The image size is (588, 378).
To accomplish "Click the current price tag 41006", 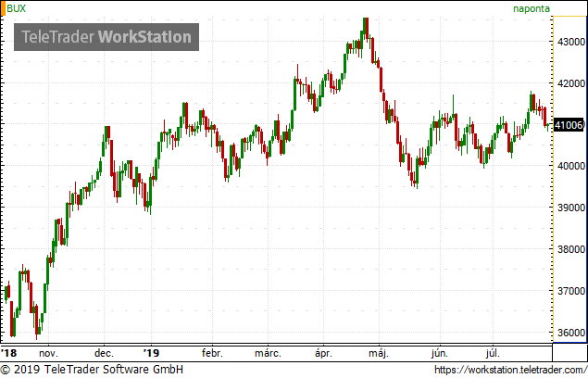I will [569, 125].
